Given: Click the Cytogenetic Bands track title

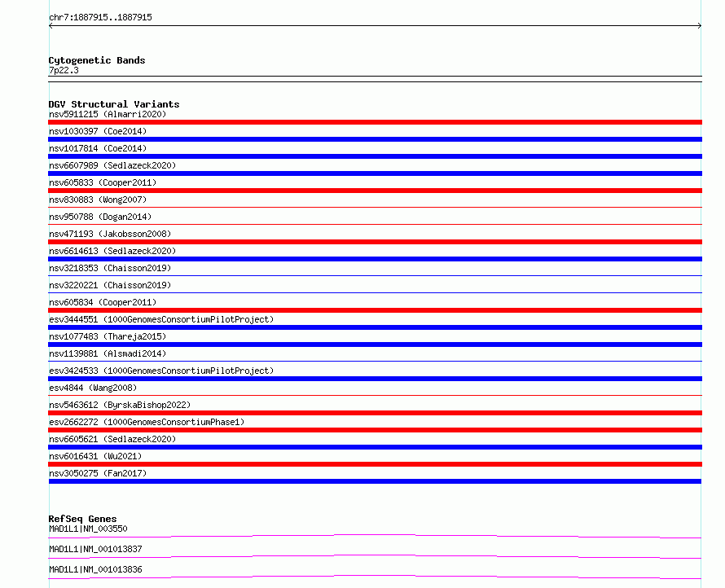Looking at the screenshot, I should (97, 60).
